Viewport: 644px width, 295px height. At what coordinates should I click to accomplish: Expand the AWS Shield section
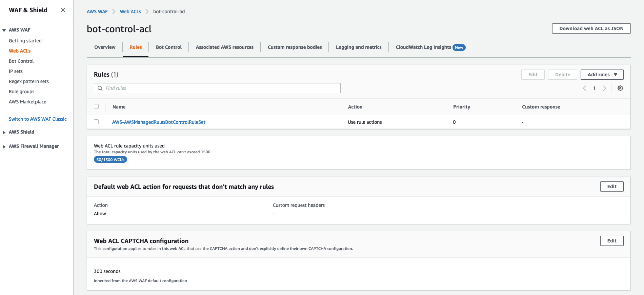tap(4, 132)
